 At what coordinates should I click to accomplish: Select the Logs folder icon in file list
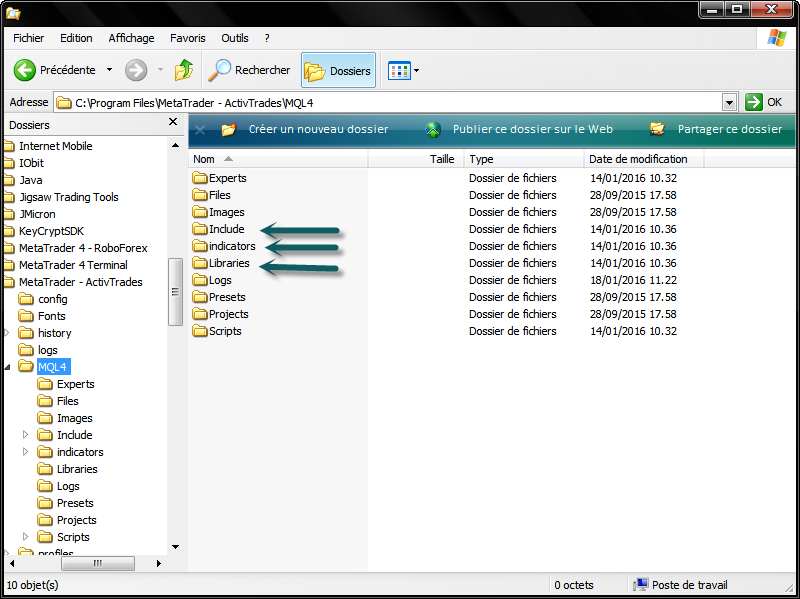[x=200, y=280]
